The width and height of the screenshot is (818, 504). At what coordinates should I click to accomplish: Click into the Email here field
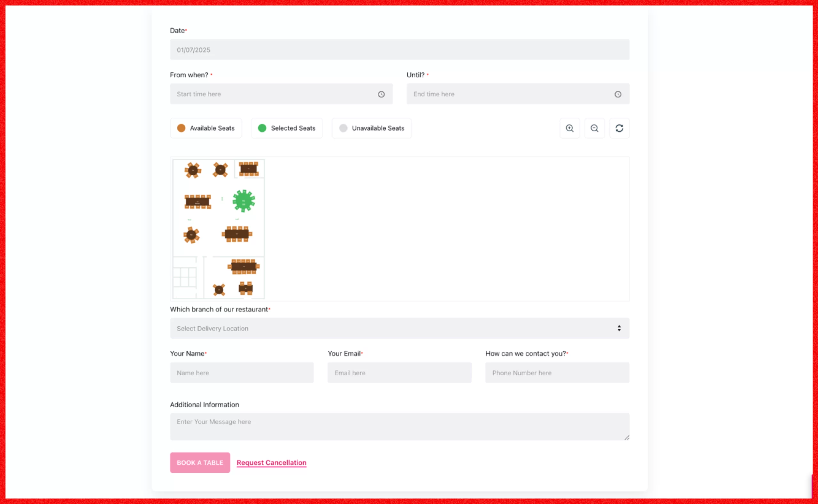(x=399, y=373)
